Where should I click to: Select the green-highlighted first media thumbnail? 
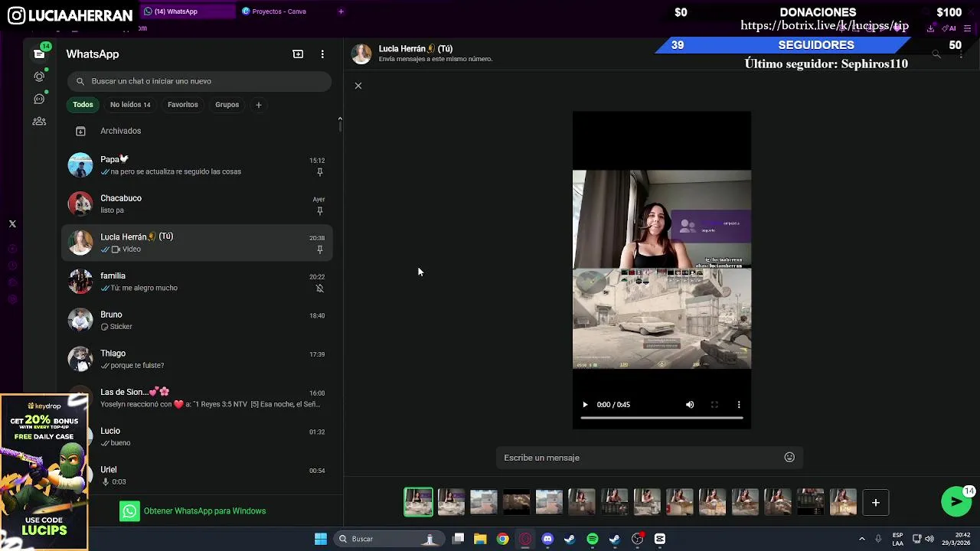[418, 502]
